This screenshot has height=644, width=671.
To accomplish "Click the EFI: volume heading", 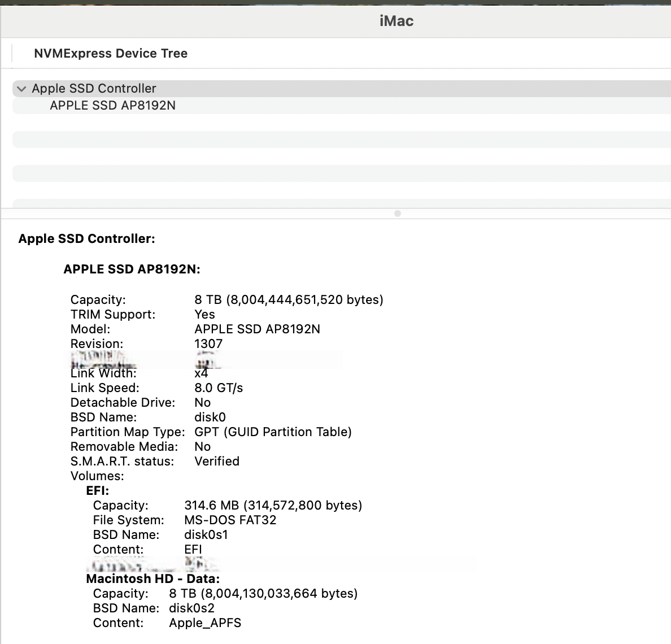I will tap(98, 491).
